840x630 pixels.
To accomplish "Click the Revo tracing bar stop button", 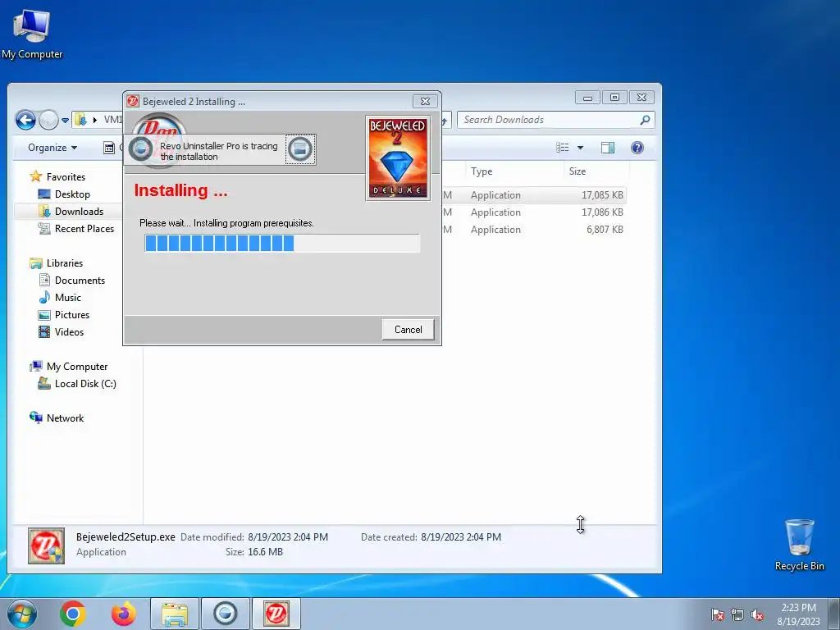I will [300, 149].
